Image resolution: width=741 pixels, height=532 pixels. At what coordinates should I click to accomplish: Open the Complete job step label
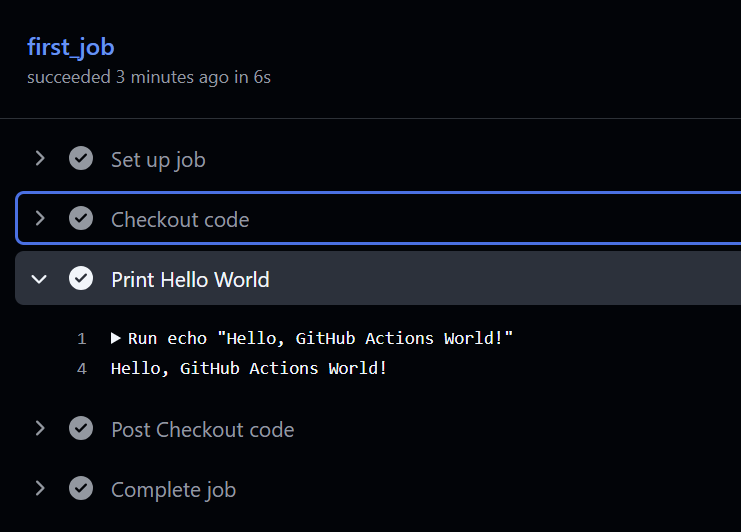pyautogui.click(x=173, y=490)
